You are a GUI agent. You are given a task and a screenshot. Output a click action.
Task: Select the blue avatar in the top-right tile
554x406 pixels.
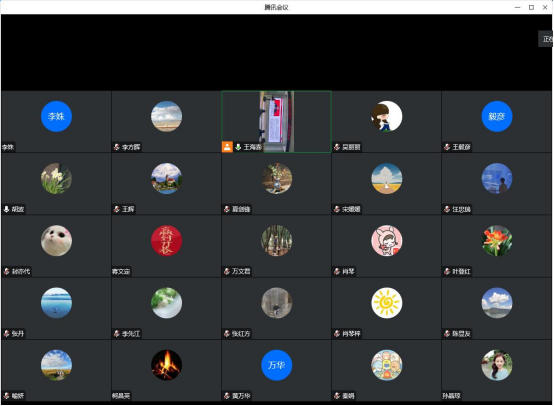click(x=497, y=116)
